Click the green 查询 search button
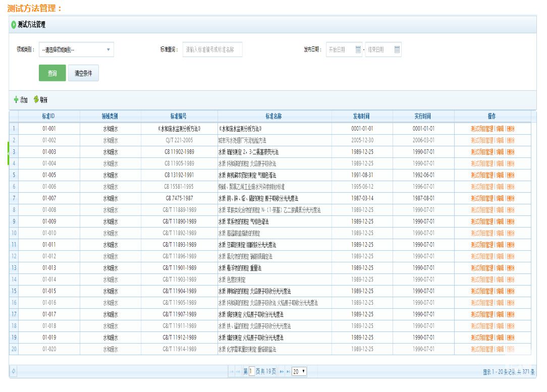The height and width of the screenshot is (392, 547). click(x=52, y=73)
